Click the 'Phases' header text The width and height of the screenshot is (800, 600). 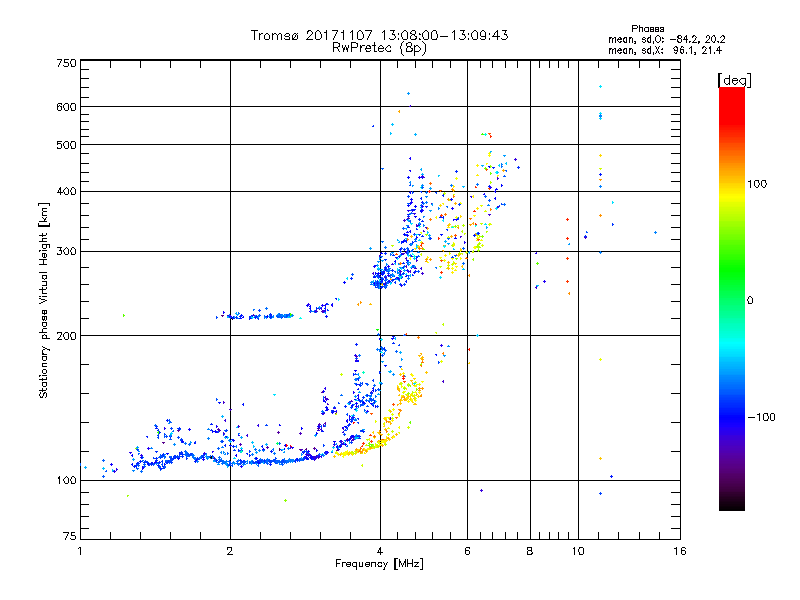pyautogui.click(x=647, y=29)
